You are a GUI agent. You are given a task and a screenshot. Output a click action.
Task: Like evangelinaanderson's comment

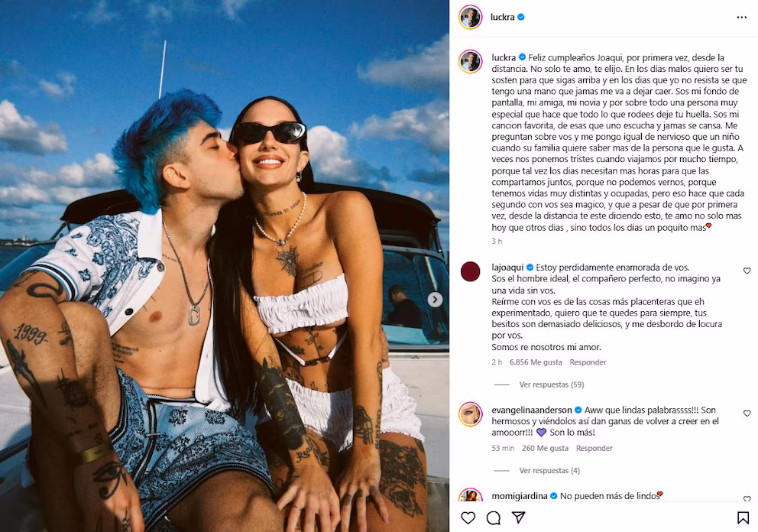click(747, 414)
